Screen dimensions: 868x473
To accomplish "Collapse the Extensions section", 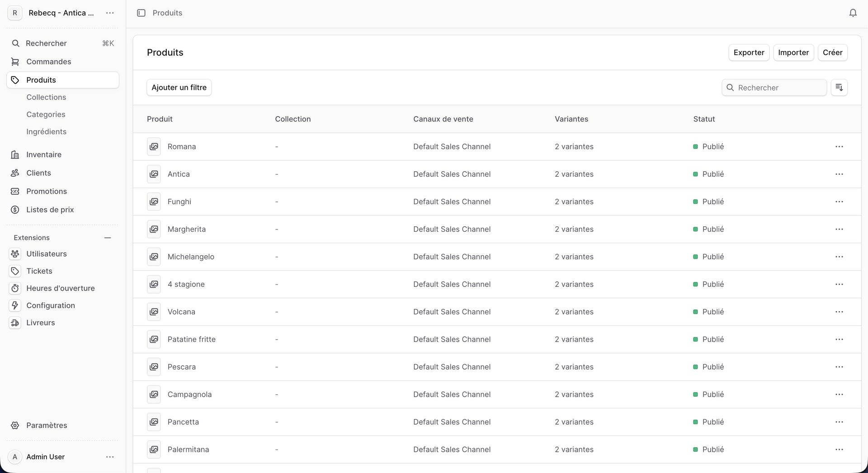I will tap(108, 238).
